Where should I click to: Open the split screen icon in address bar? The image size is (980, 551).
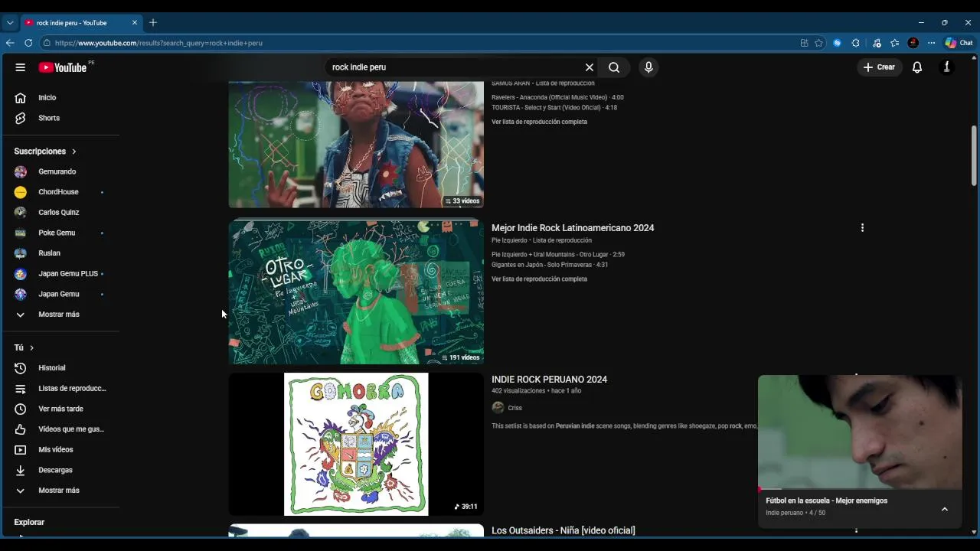pos(804,43)
